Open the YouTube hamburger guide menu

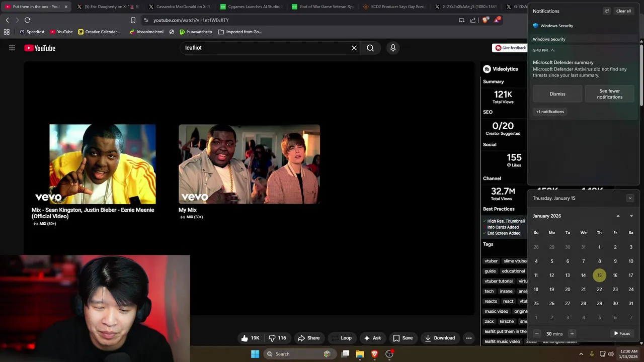pyautogui.click(x=12, y=48)
